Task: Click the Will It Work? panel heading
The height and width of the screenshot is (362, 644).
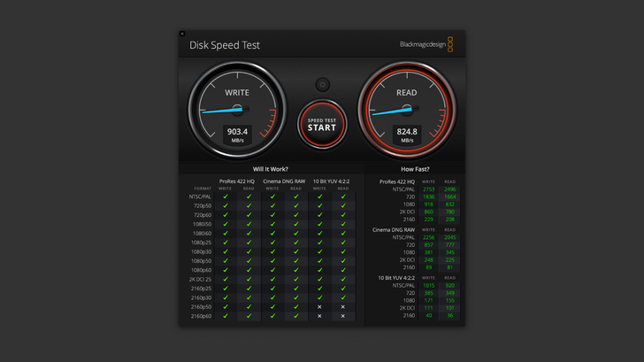Action: tap(272, 169)
